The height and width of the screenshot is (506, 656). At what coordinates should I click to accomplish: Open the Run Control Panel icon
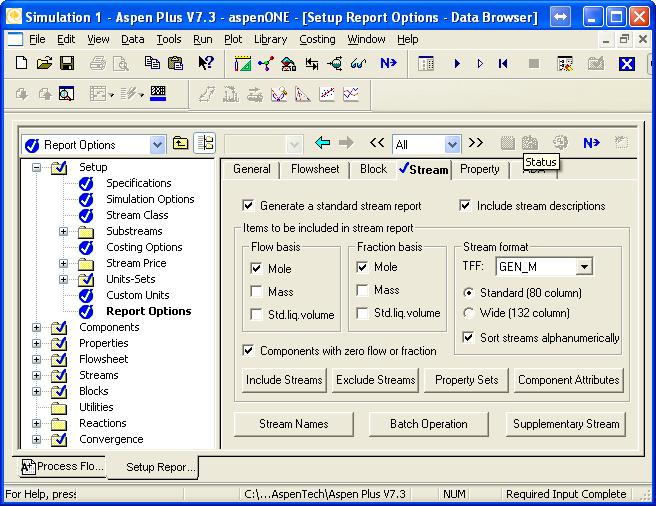[x=426, y=64]
